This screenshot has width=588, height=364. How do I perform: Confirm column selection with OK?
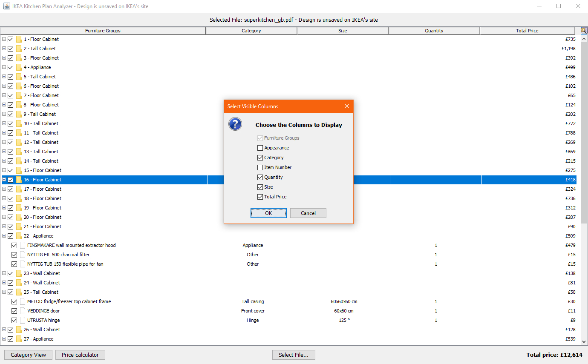268,213
